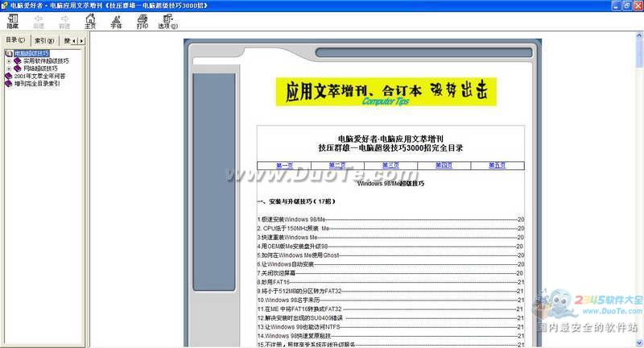Image resolution: width=644 pixels, height=348 pixels.
Task: Expand the 网络超级技巧 node
Action: [9, 68]
